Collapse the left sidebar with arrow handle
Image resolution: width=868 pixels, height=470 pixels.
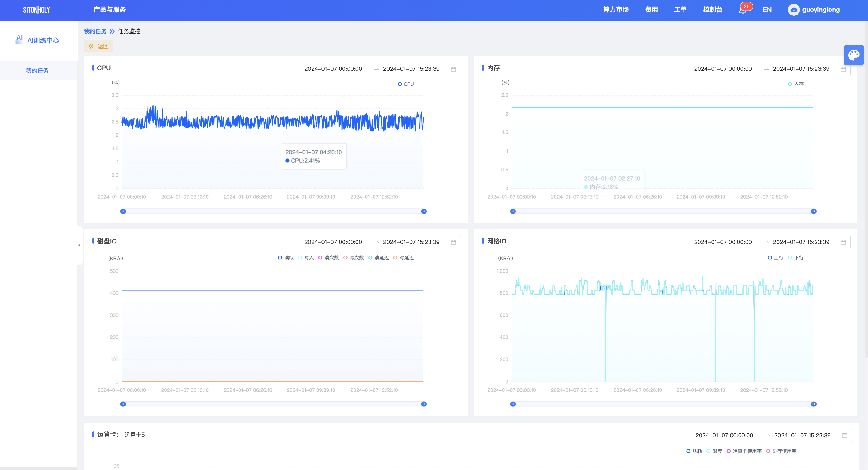(79, 245)
